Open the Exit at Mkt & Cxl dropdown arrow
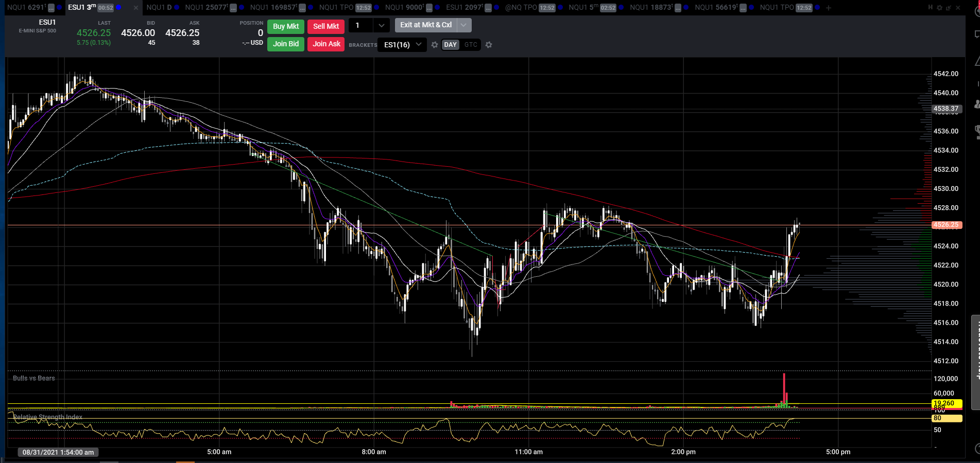 point(463,25)
